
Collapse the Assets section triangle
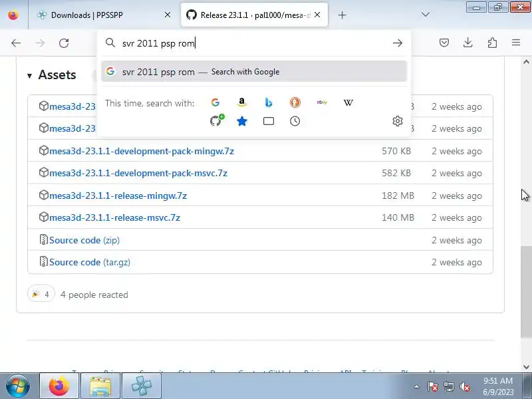pos(29,76)
